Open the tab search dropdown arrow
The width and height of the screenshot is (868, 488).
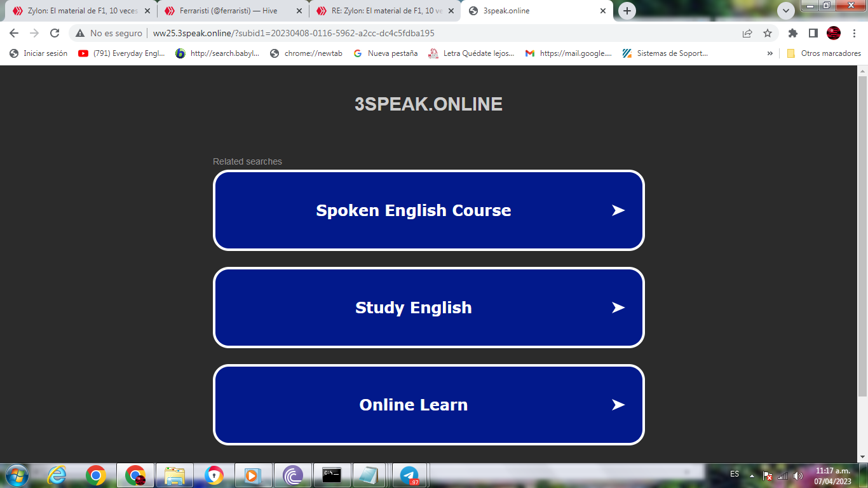tap(786, 11)
